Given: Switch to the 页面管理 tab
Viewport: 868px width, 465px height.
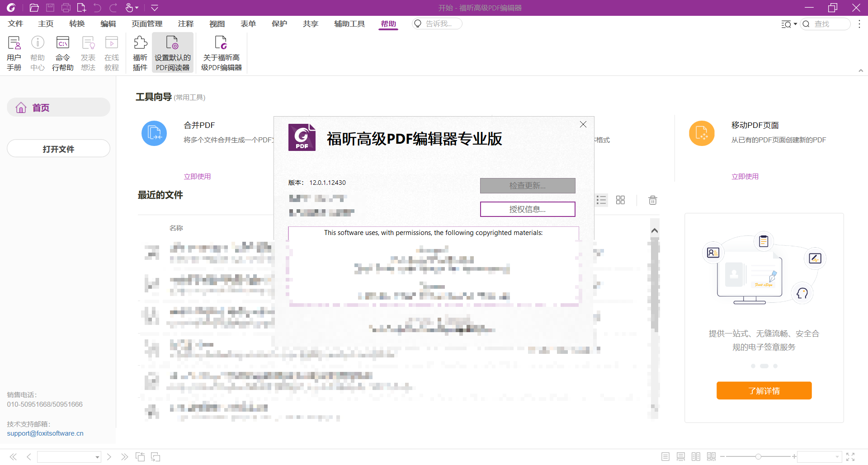Looking at the screenshot, I should (147, 23).
